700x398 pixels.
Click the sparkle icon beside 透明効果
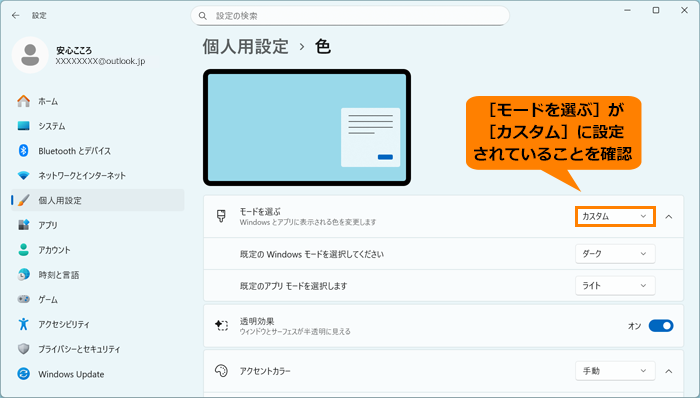221,326
